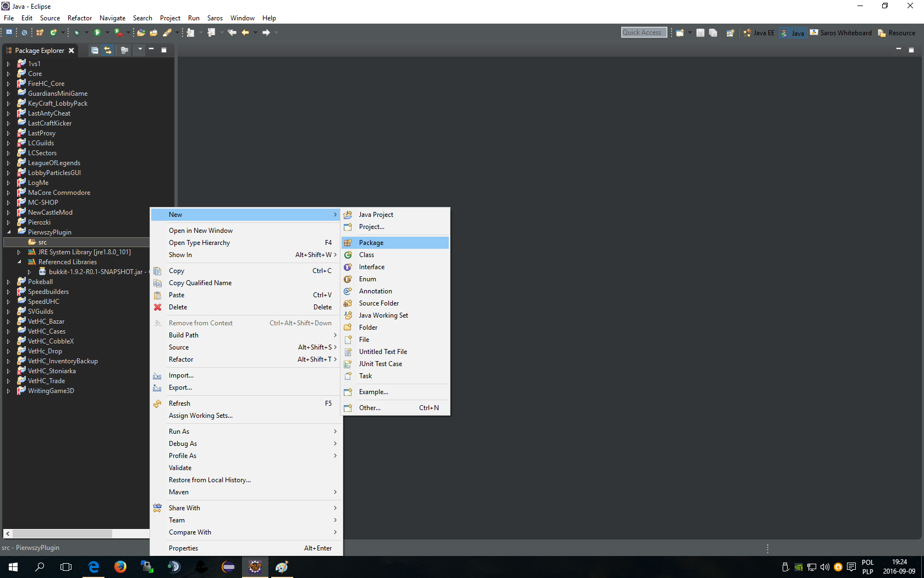The image size is (924, 578).
Task: Choose Properties in the context menu
Action: (183, 548)
